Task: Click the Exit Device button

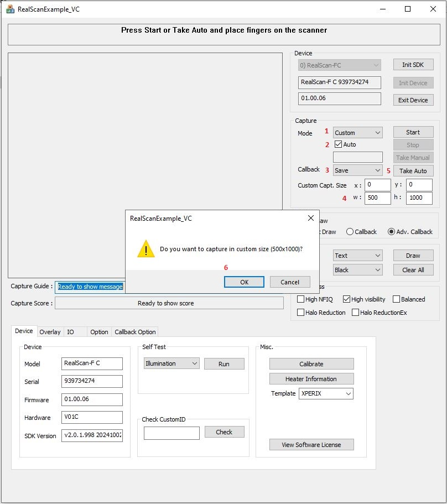Action: 413,100
